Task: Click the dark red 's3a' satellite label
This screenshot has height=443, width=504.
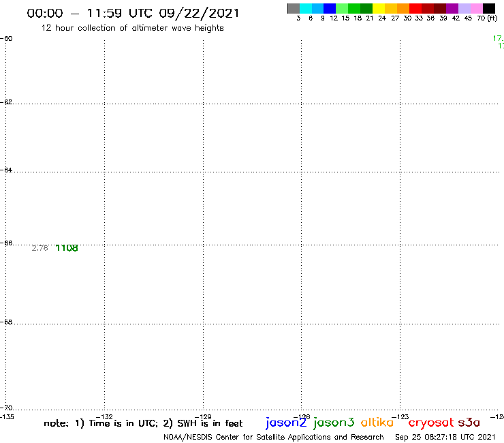Action: click(x=469, y=423)
